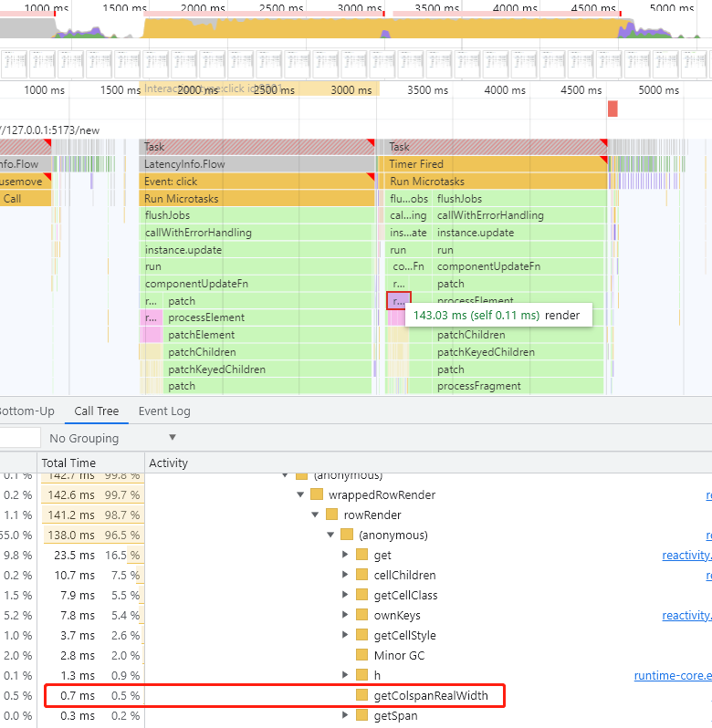Select the Timer Fired flame bar
Viewport: 712px width, 728px height.
coord(496,164)
